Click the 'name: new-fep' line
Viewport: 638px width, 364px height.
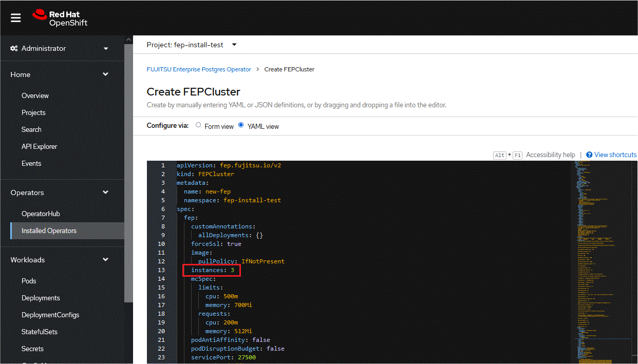[207, 191]
